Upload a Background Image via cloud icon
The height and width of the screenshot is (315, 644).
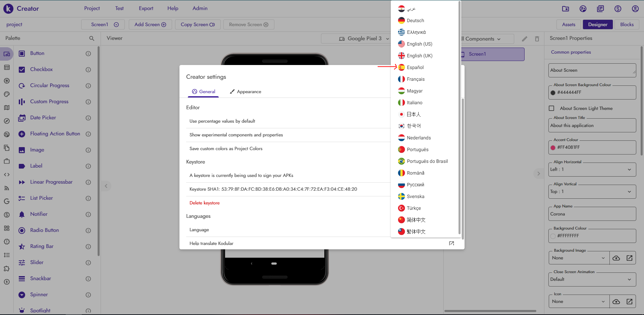616,258
